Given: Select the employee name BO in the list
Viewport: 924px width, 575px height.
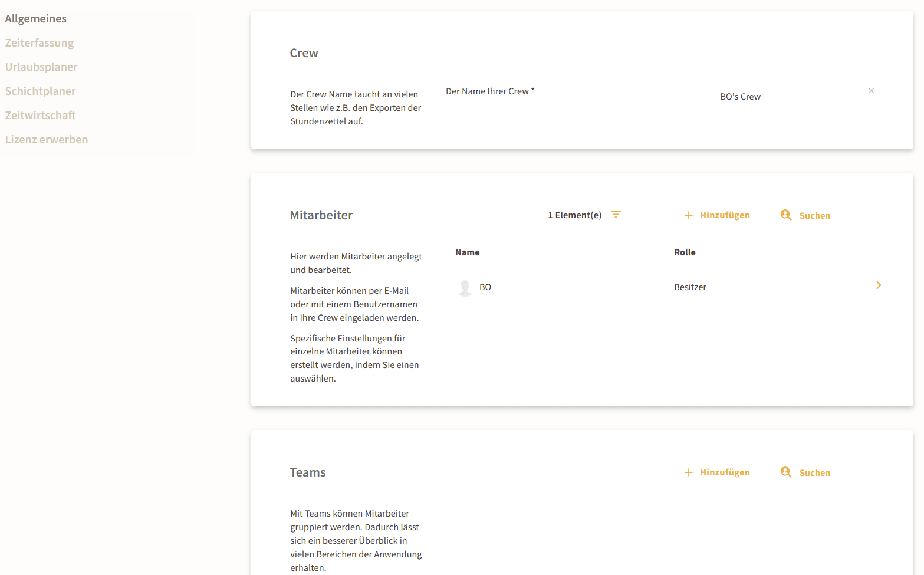Looking at the screenshot, I should (x=485, y=287).
